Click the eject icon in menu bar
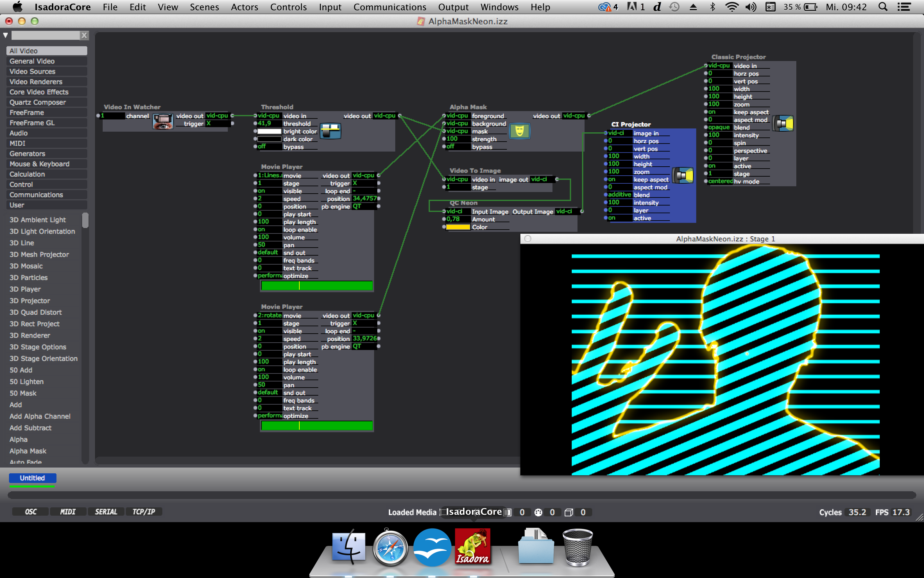Screen dimensions: 924x578 point(693,7)
